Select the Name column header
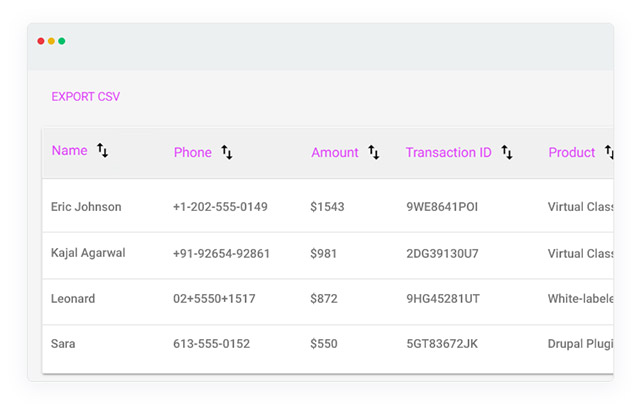640x410 pixels. click(x=69, y=150)
